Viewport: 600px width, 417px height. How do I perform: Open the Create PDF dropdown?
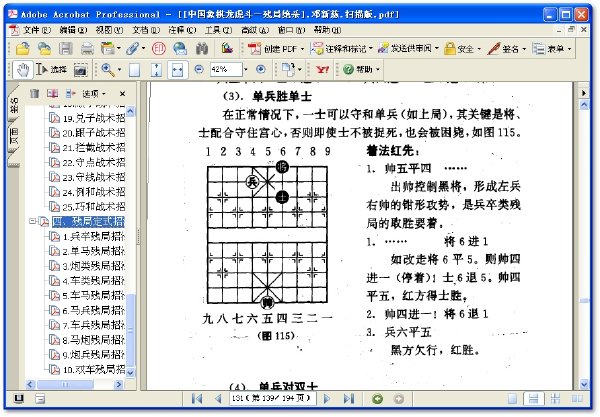pos(276,49)
